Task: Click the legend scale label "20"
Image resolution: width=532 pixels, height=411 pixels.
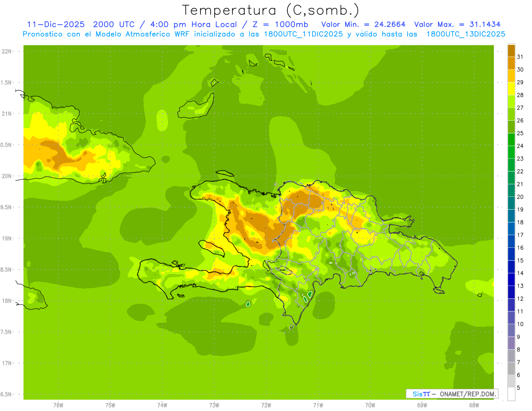Action: 520,197
